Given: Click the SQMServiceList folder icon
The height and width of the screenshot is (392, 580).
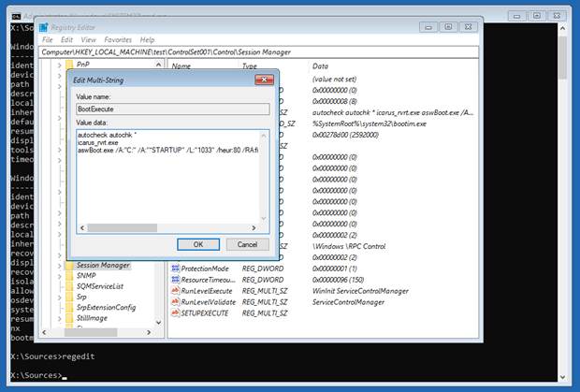Looking at the screenshot, I should pos(69,286).
